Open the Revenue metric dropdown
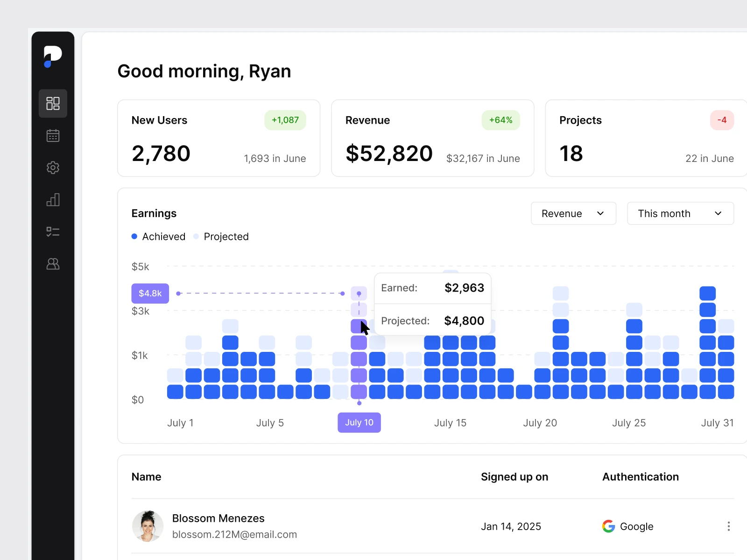This screenshot has width=747, height=560. [x=573, y=213]
